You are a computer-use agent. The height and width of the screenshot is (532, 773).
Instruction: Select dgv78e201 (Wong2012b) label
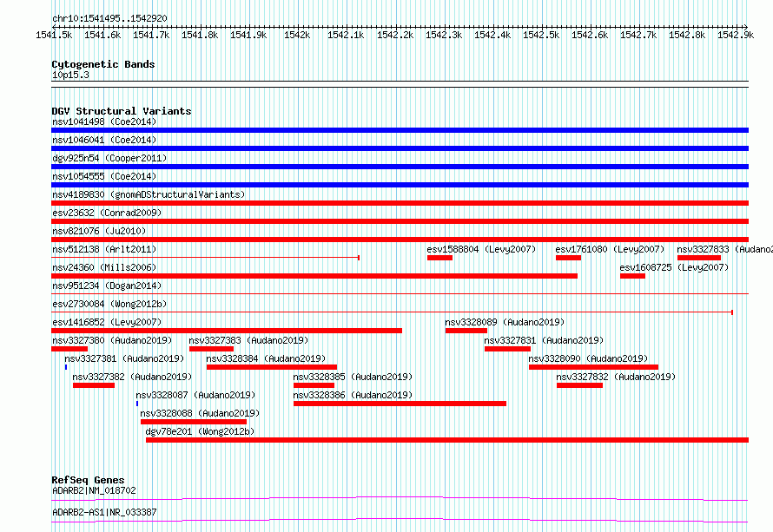(x=200, y=431)
